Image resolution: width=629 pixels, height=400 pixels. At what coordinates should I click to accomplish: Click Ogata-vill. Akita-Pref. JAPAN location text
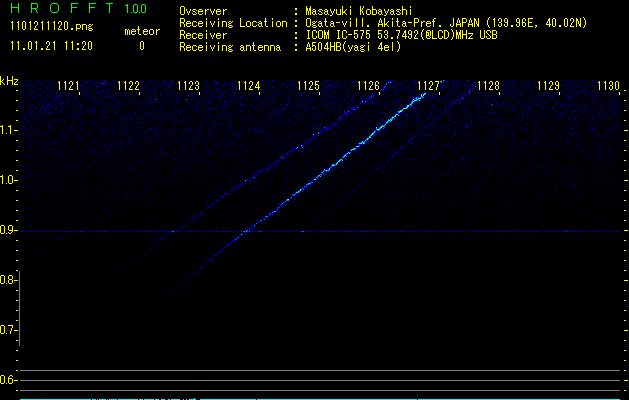(x=446, y=23)
